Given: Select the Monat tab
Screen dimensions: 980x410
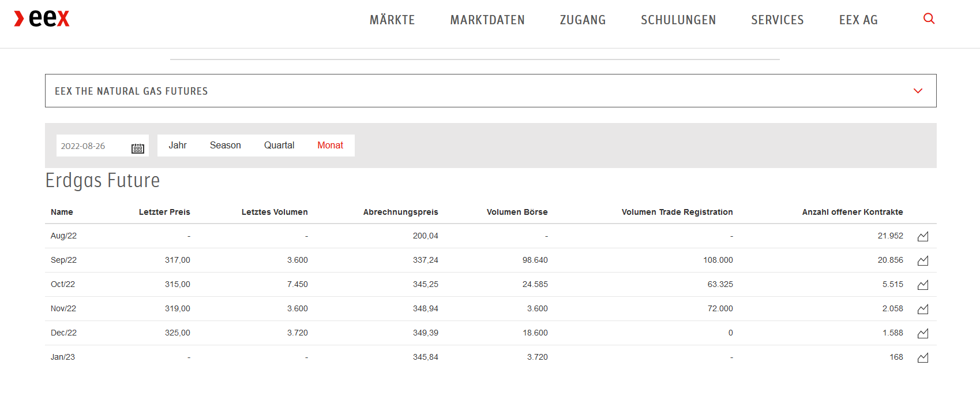Looking at the screenshot, I should click(330, 146).
